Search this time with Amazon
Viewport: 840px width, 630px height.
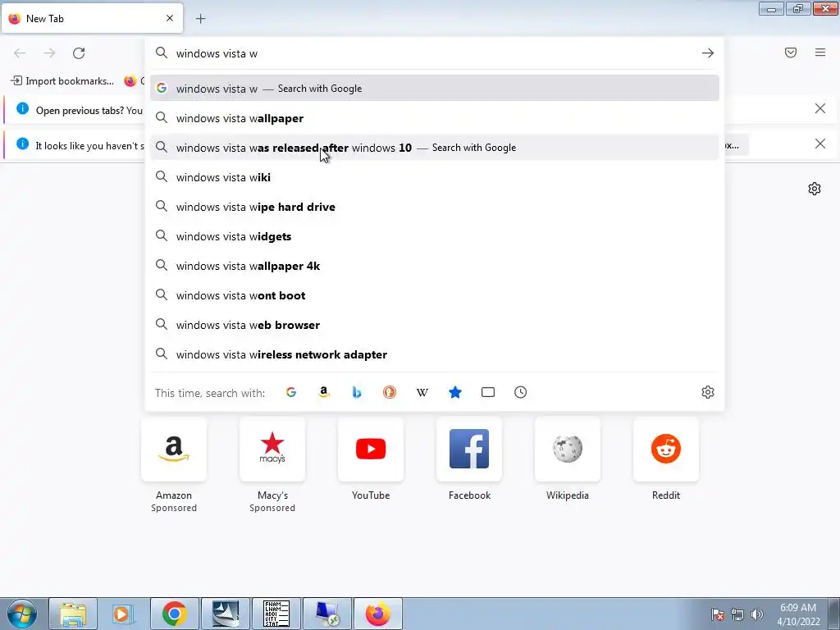pos(323,392)
